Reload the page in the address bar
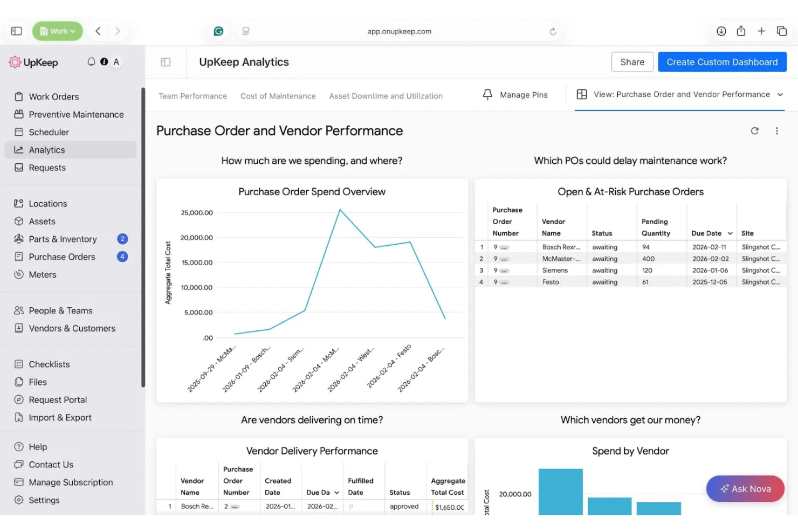798x532 pixels. coord(553,31)
